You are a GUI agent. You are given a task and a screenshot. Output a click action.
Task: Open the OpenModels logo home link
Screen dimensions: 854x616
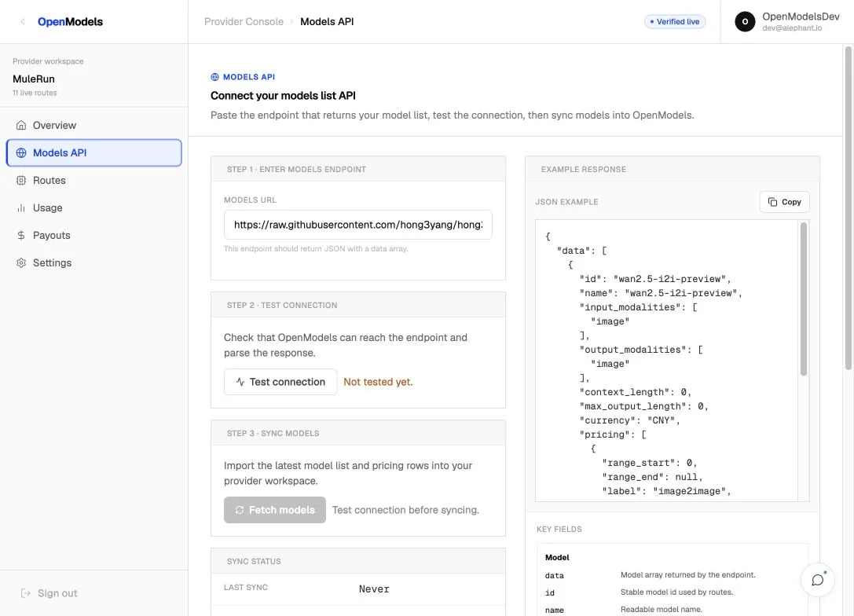click(70, 22)
